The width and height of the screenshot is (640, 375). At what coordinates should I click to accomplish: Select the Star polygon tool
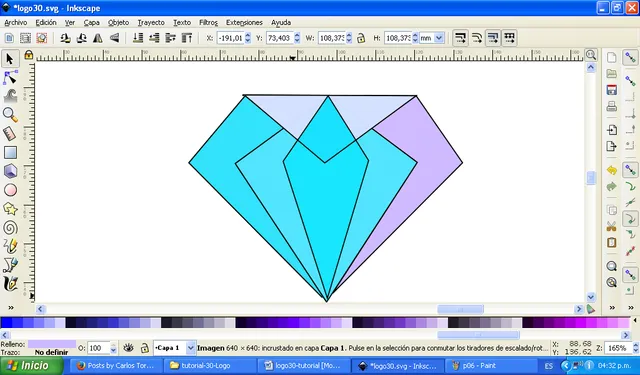(10, 209)
